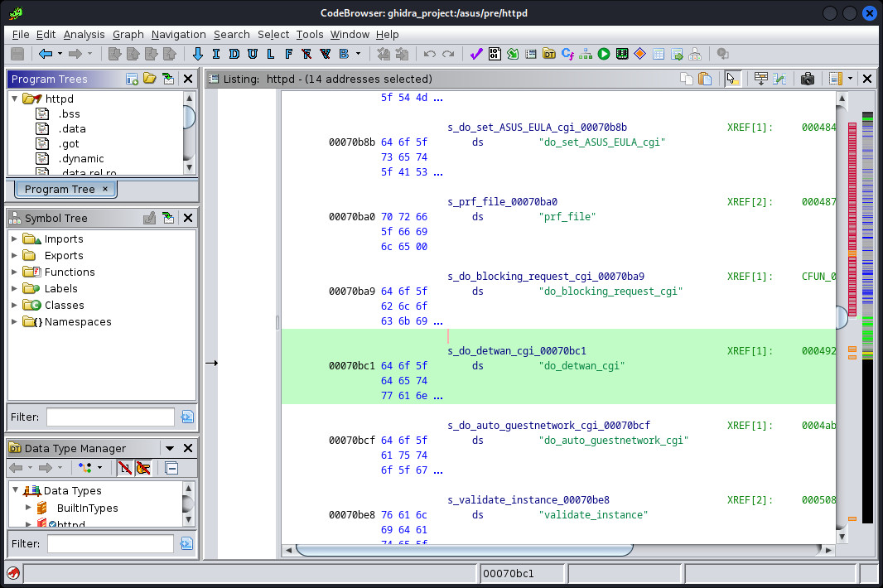Click the 'I' next instruction toolbar icon
This screenshot has width=883, height=588.
[x=215, y=54]
